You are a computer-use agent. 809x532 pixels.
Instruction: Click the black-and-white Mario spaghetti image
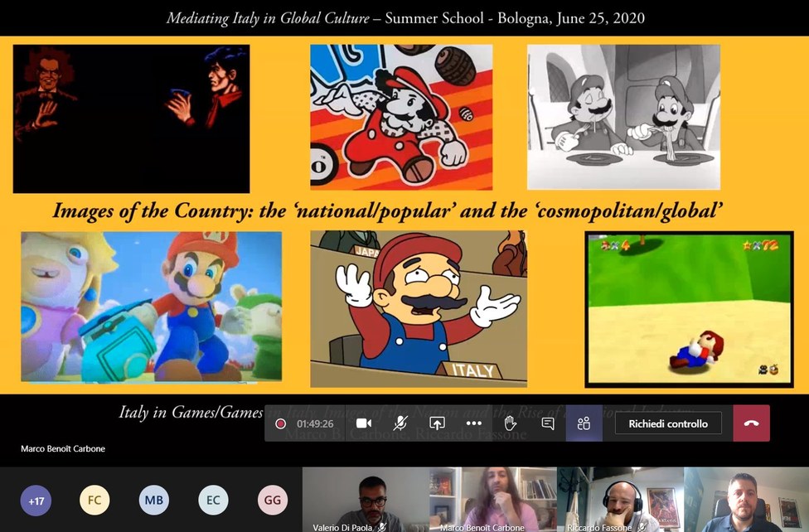click(624, 117)
